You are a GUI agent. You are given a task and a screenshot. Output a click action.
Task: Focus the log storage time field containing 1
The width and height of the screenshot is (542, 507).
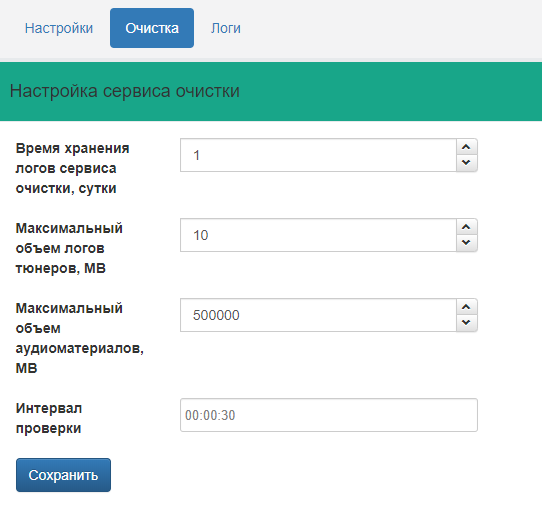[318, 155]
